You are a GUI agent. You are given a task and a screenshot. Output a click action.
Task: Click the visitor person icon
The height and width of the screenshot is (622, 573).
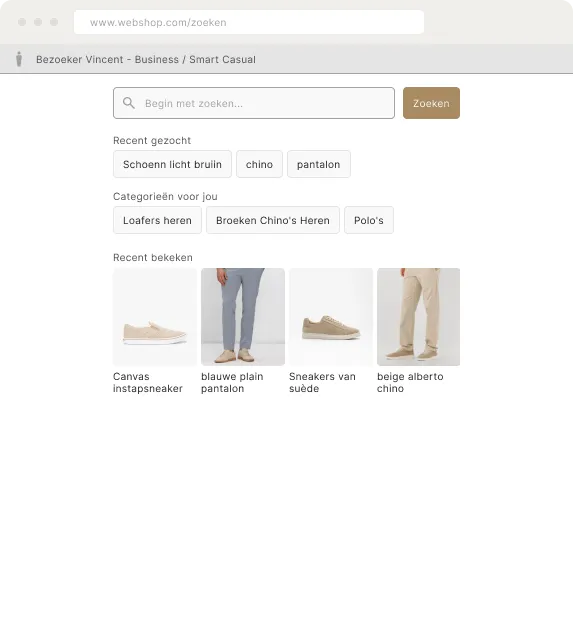click(x=19, y=59)
